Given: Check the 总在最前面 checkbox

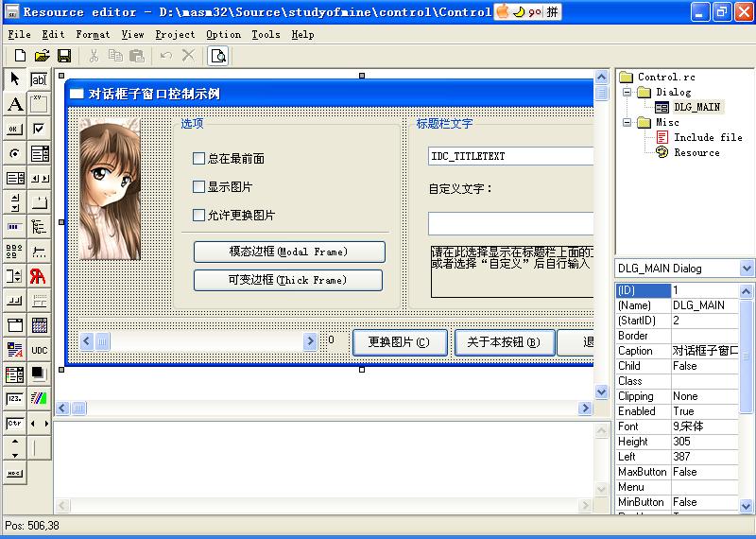Looking at the screenshot, I should [198, 159].
